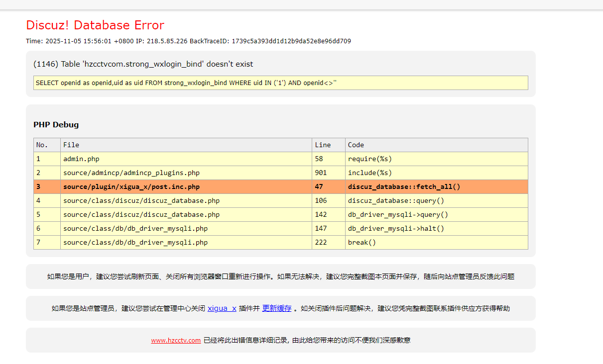Image resolution: width=603 pixels, height=364 pixels.
Task: Click the Code column header
Action: [437, 145]
